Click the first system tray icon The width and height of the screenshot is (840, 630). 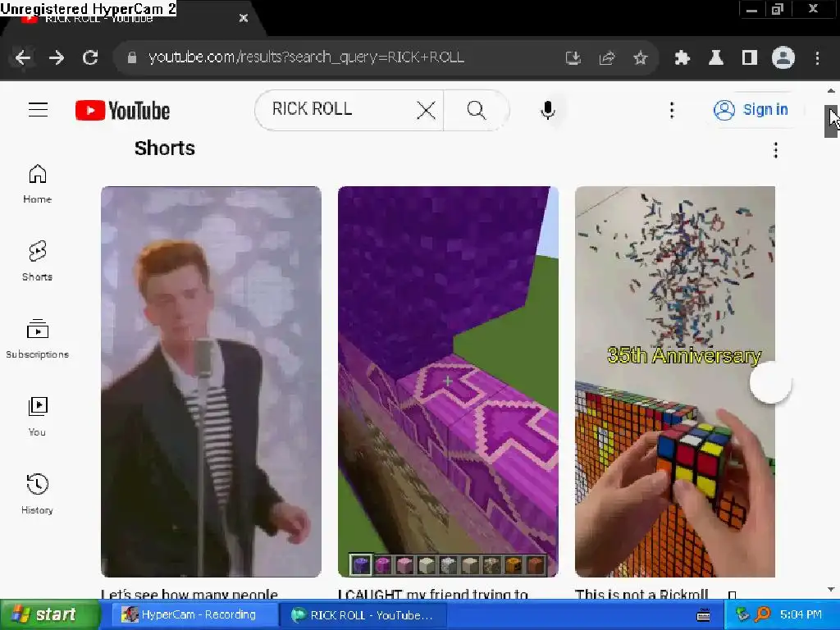[x=742, y=614]
